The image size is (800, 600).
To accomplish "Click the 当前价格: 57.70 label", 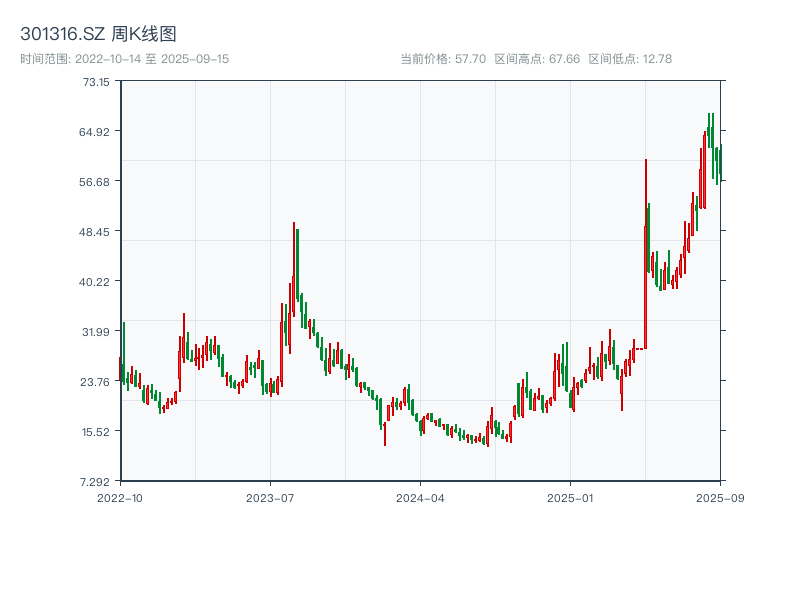I will click(x=443, y=59).
